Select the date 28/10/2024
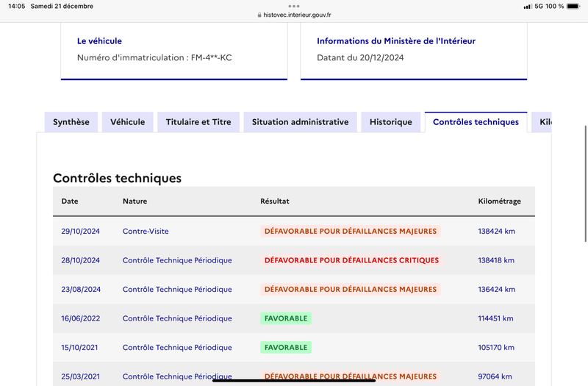Screen dimensions: 588x386 point(81,260)
